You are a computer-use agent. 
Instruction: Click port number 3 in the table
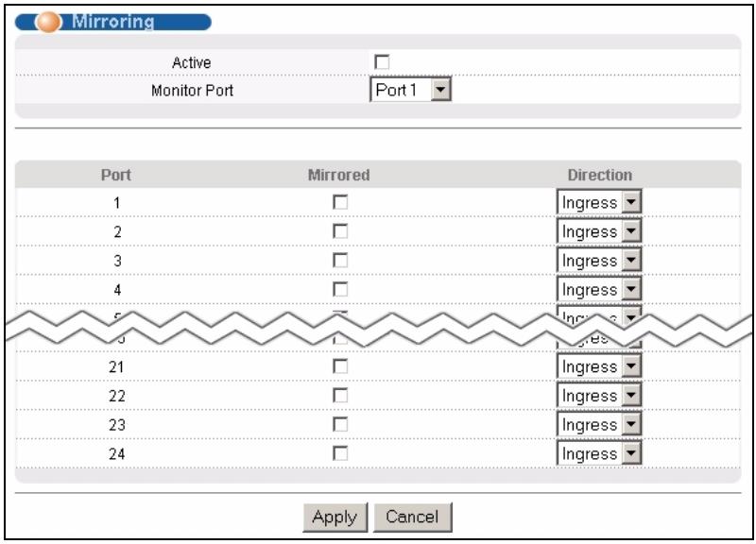pos(117,261)
